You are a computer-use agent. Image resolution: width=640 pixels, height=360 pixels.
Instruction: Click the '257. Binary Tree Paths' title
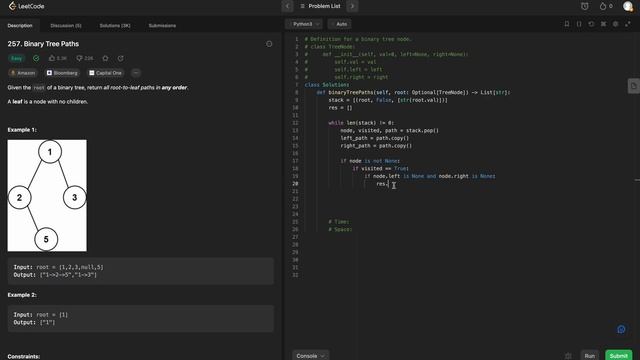pos(43,44)
